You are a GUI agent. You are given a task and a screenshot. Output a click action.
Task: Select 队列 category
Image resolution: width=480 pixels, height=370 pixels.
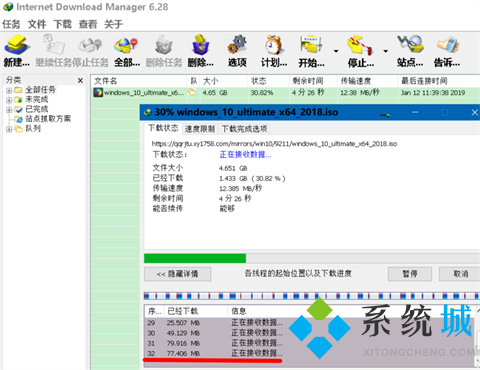coord(33,128)
